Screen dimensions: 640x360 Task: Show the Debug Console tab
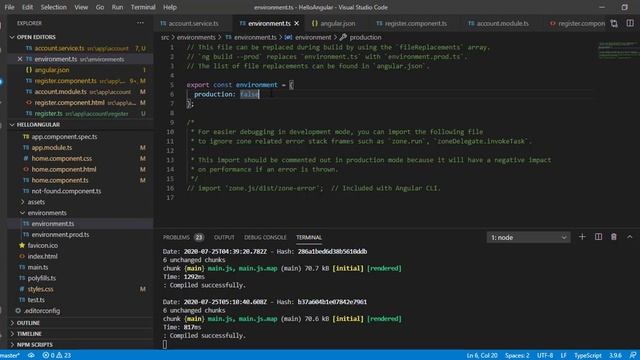click(x=265, y=237)
